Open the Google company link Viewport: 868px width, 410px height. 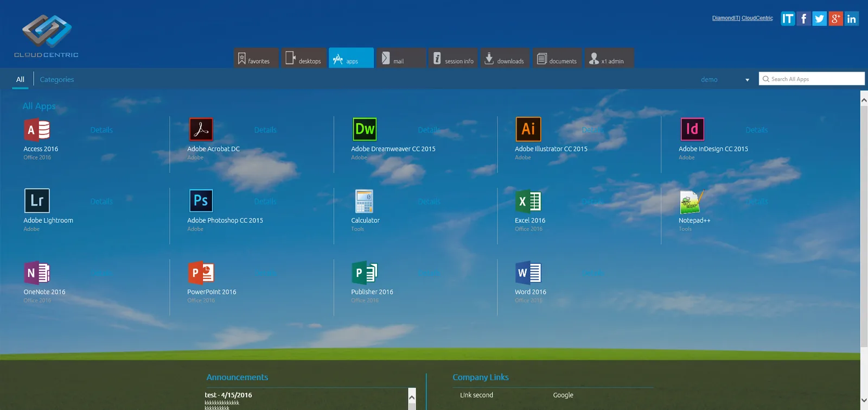point(563,395)
